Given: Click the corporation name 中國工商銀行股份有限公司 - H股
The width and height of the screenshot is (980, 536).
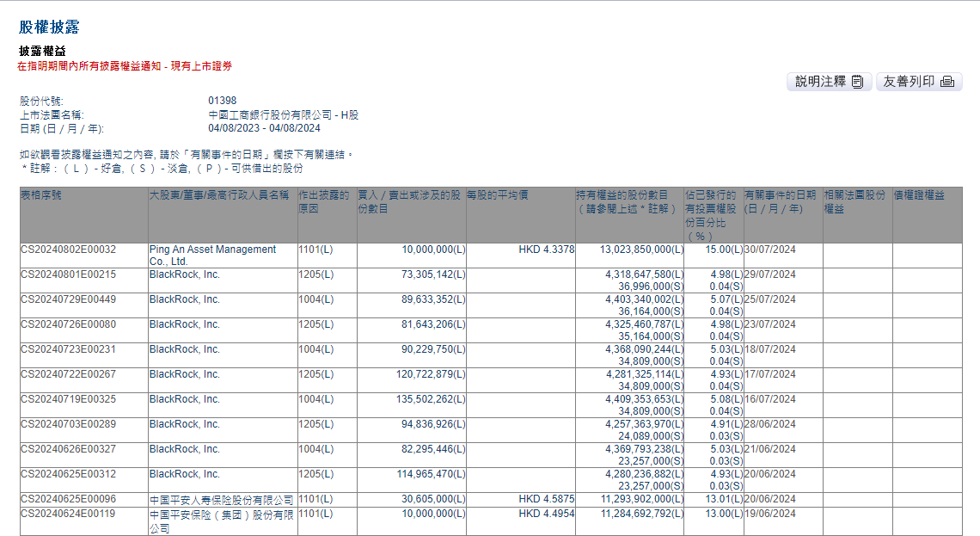Looking at the screenshot, I should [283, 115].
